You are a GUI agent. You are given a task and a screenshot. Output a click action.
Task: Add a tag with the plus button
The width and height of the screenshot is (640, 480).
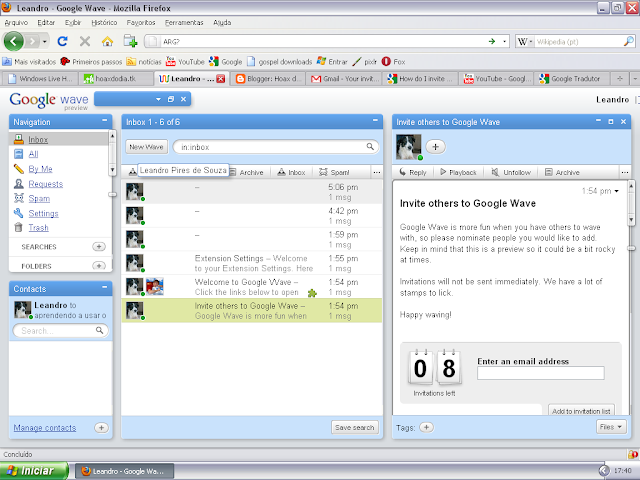point(427,427)
